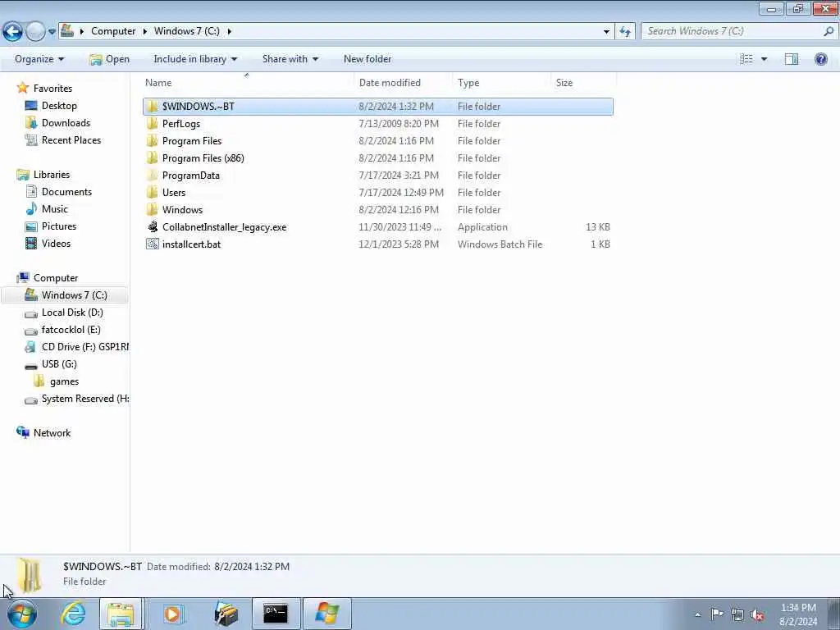Viewport: 840px width, 630px height.
Task: Open Action Center flag tray icon
Action: pyautogui.click(x=717, y=614)
